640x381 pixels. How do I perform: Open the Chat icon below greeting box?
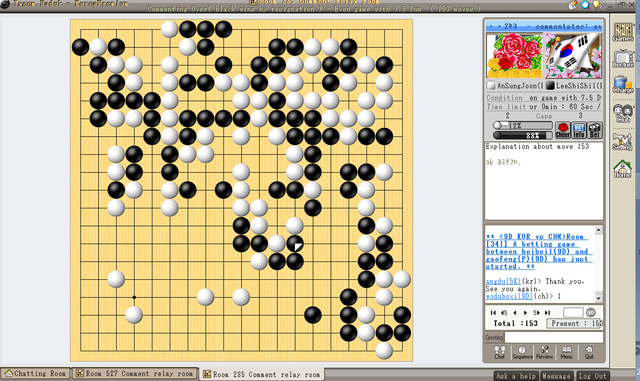click(x=500, y=352)
